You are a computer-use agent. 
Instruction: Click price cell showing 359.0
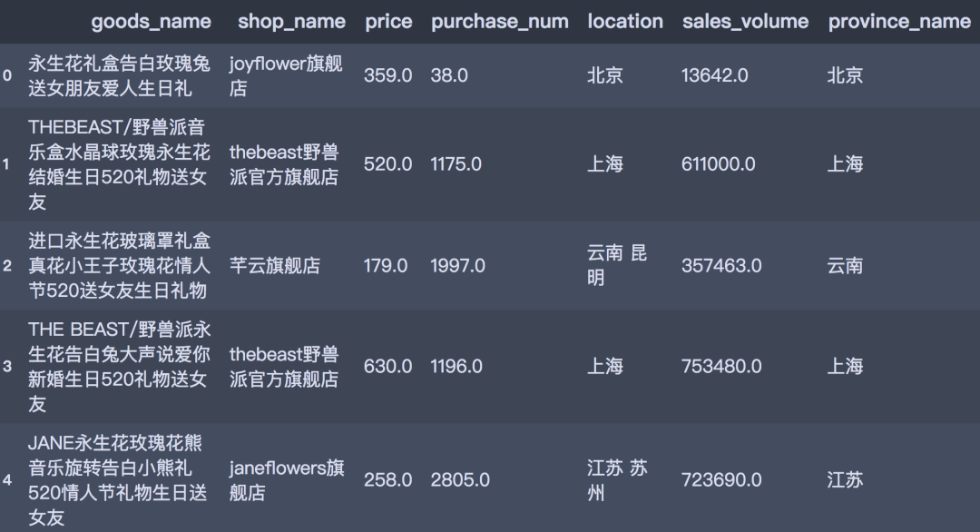pos(387,75)
